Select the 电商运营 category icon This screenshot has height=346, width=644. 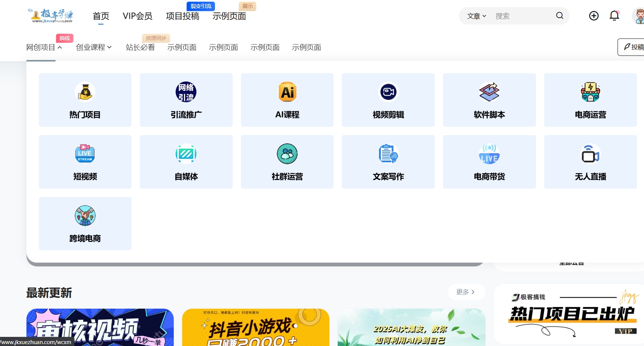pos(590,100)
